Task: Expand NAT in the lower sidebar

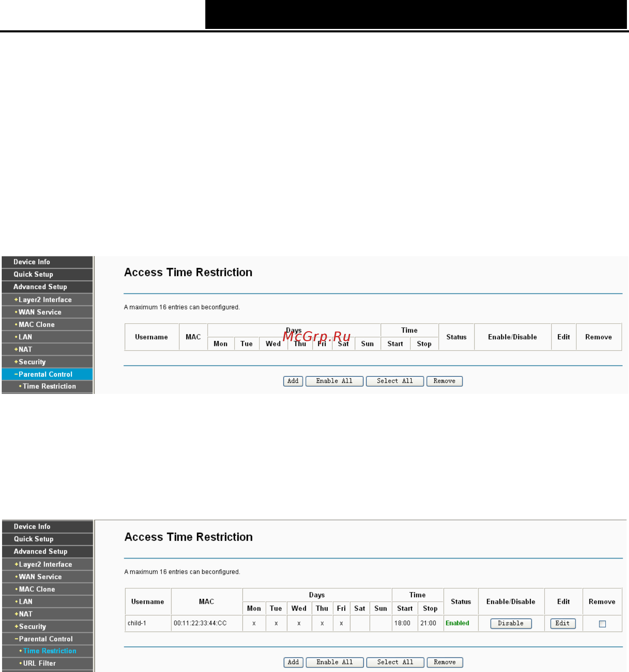Action: click(48, 614)
